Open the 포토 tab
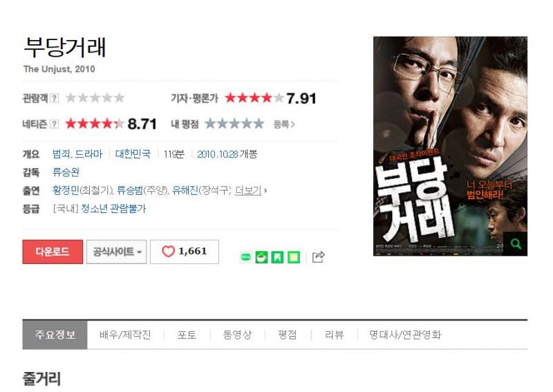 click(187, 335)
